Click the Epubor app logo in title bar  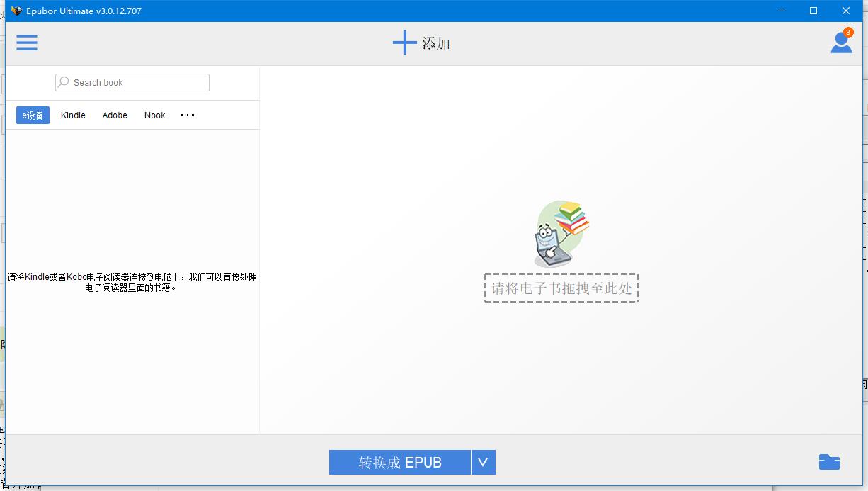pyautogui.click(x=16, y=11)
